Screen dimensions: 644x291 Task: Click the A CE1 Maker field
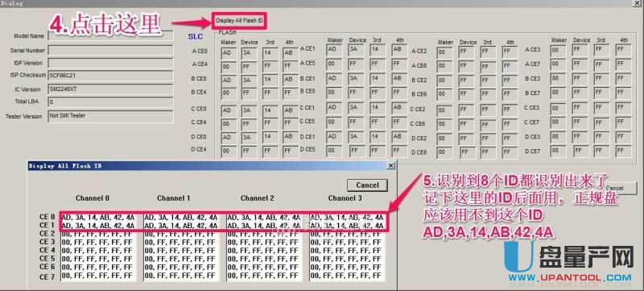(335, 50)
